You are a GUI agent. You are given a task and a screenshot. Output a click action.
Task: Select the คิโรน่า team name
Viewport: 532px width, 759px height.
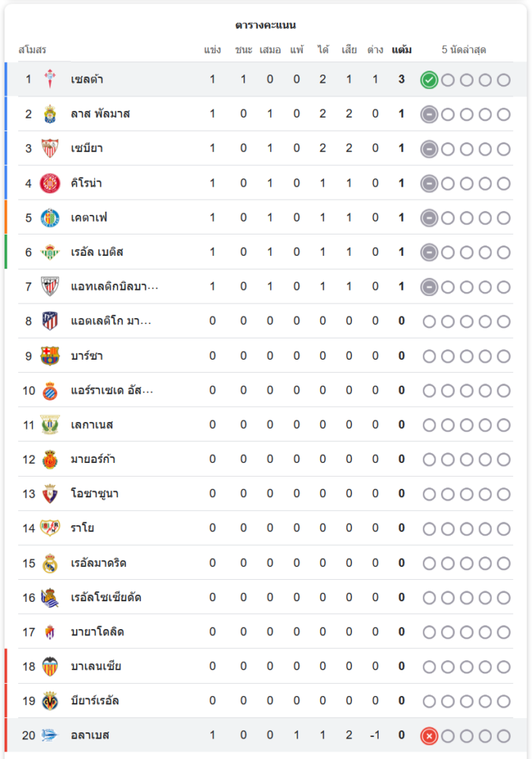click(x=87, y=183)
